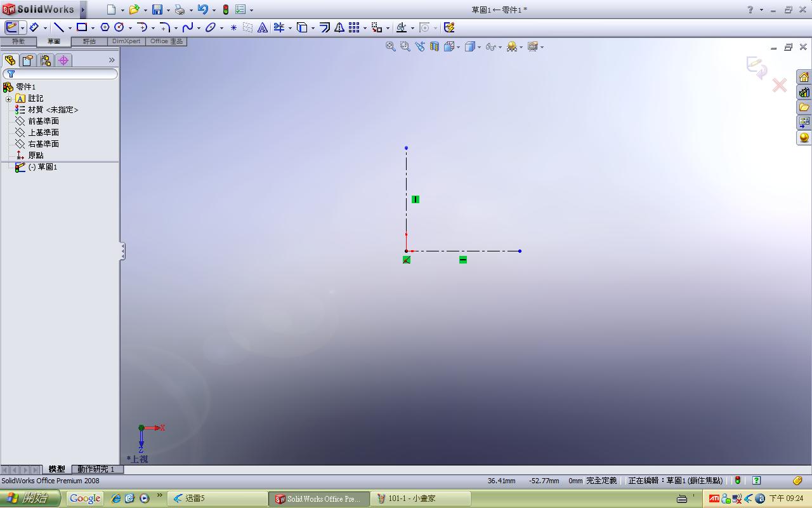
Task: Select the Offset Entities tool
Action: click(325, 27)
